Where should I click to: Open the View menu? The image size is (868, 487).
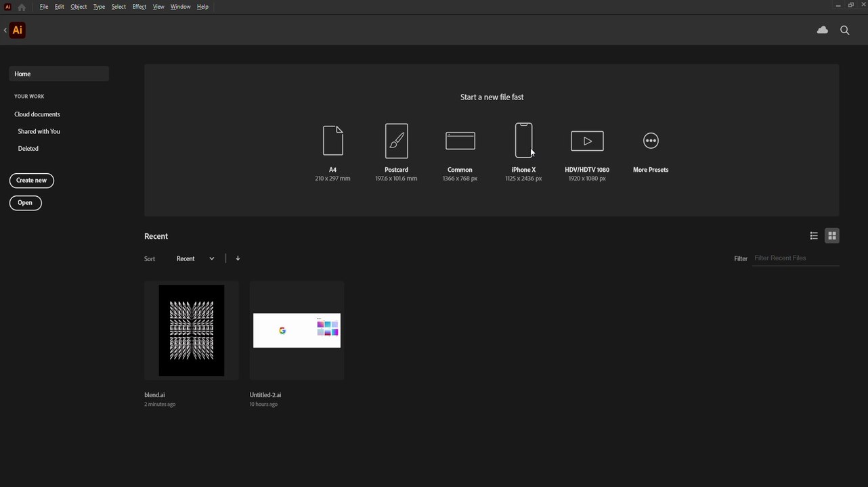click(158, 7)
